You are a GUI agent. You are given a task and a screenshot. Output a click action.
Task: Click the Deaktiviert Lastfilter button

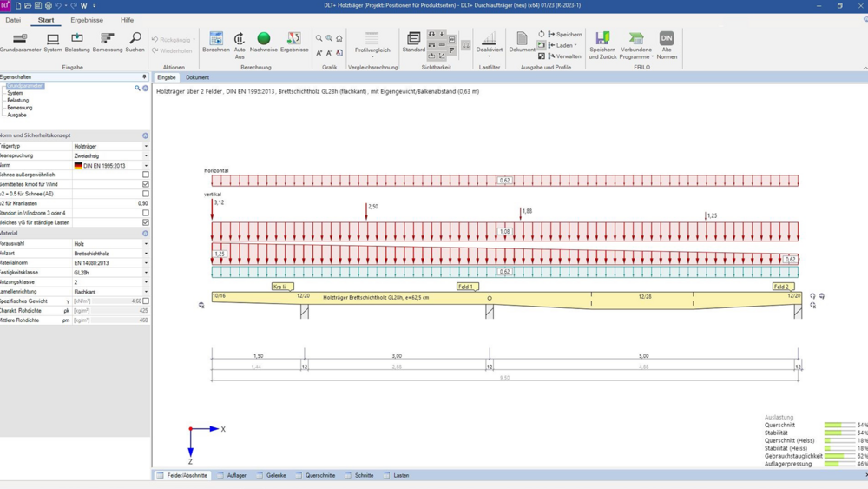click(489, 44)
